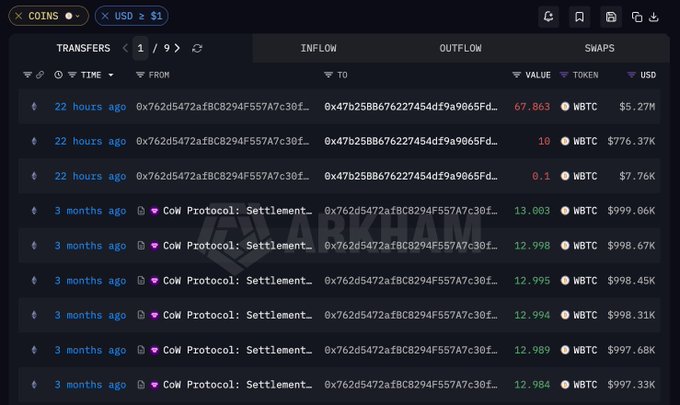
Task: Filter by TOKEN column
Action: click(x=564, y=75)
